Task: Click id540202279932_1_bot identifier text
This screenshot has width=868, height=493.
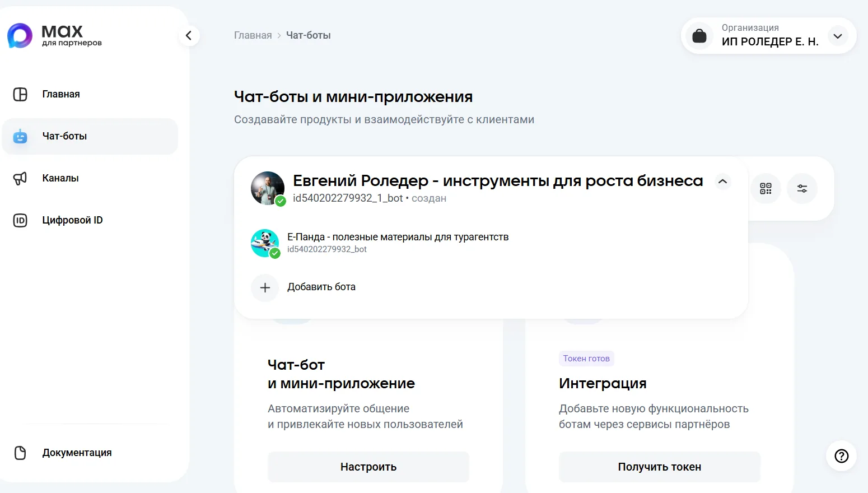Action: point(348,198)
